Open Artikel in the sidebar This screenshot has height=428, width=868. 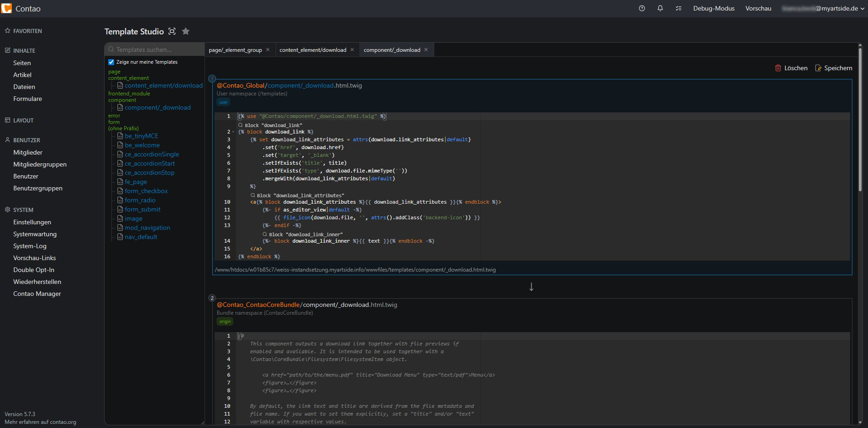[x=22, y=75]
